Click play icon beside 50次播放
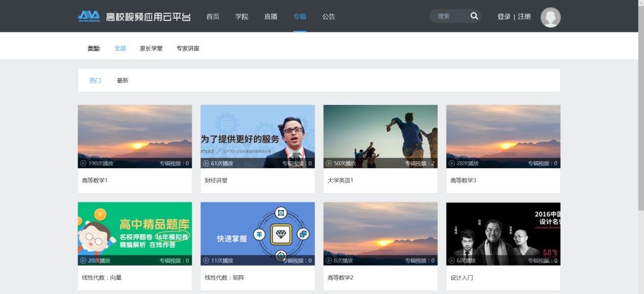Image resolution: width=644 pixels, height=294 pixels. [328, 163]
